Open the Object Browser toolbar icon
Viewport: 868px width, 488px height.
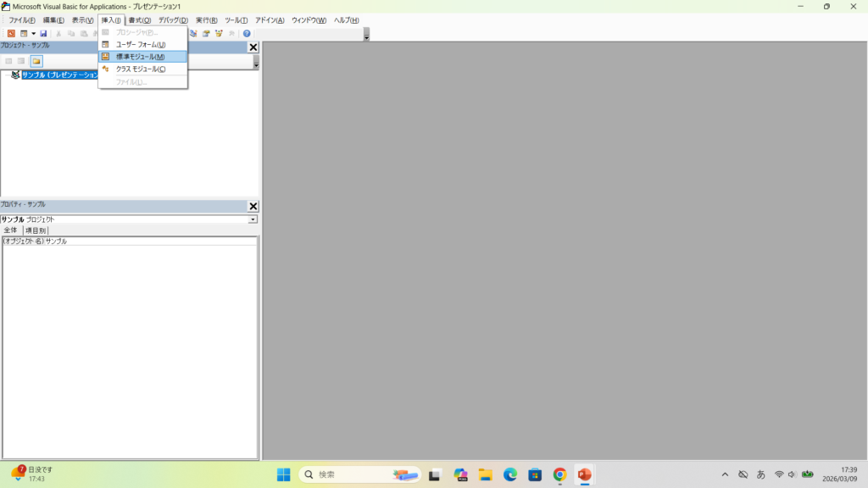click(218, 34)
